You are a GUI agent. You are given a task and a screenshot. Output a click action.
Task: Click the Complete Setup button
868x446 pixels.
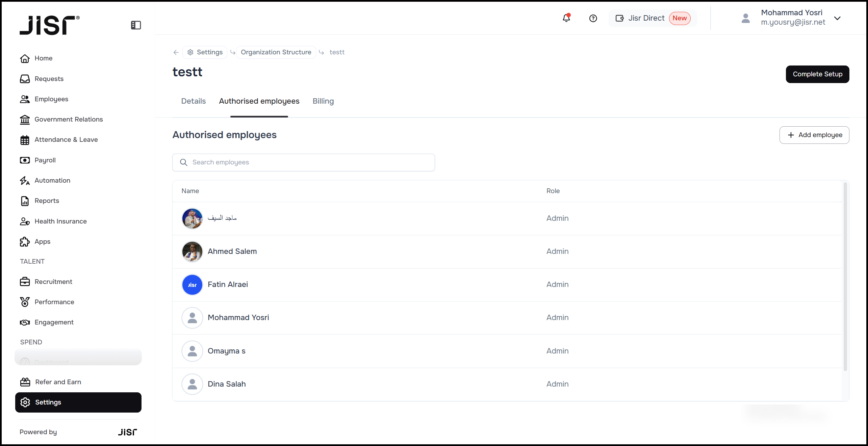coord(817,74)
